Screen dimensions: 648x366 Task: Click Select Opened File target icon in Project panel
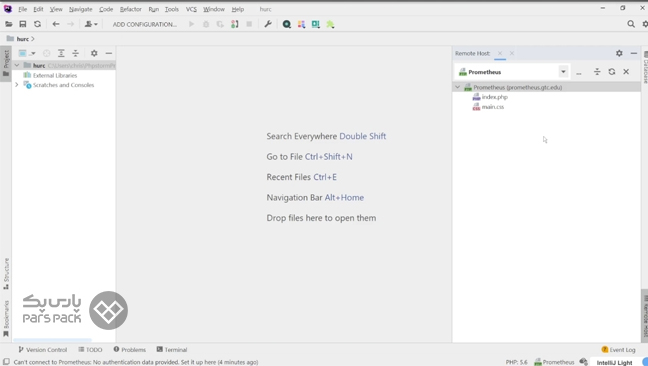[x=46, y=53]
